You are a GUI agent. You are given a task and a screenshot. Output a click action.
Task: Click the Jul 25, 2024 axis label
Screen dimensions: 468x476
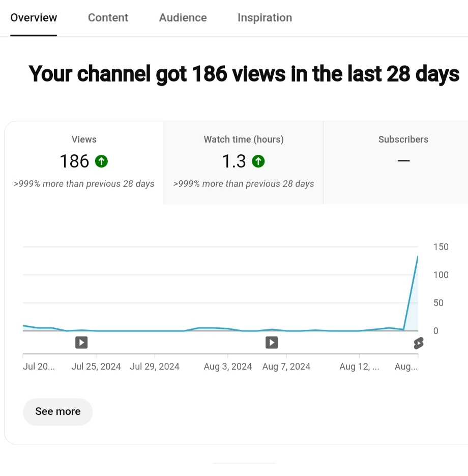(x=96, y=367)
